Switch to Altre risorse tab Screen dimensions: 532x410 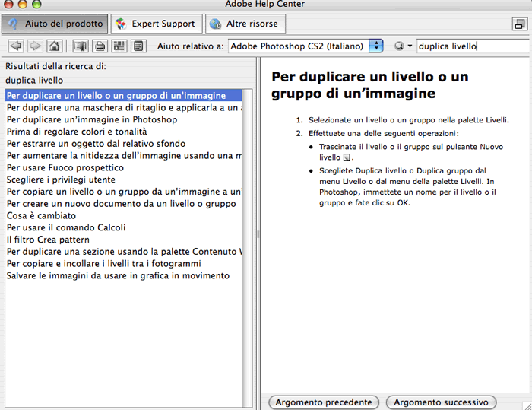pos(245,24)
